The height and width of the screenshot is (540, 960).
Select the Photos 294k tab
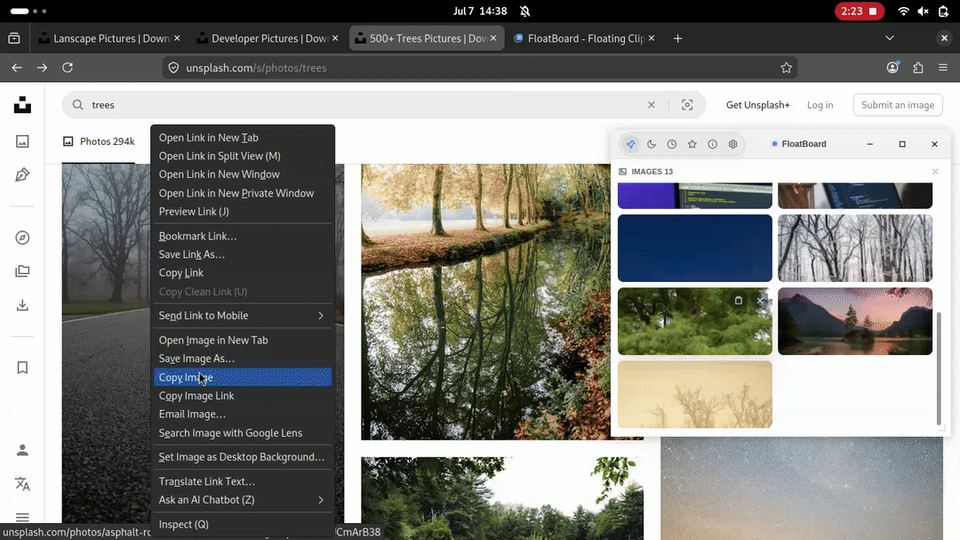99,141
